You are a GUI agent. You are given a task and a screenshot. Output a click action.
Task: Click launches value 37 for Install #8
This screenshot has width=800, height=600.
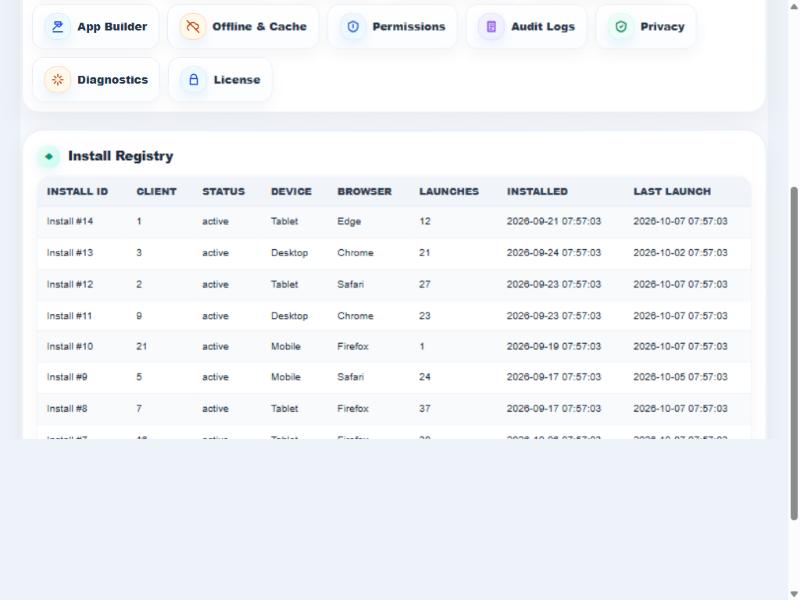click(x=424, y=409)
